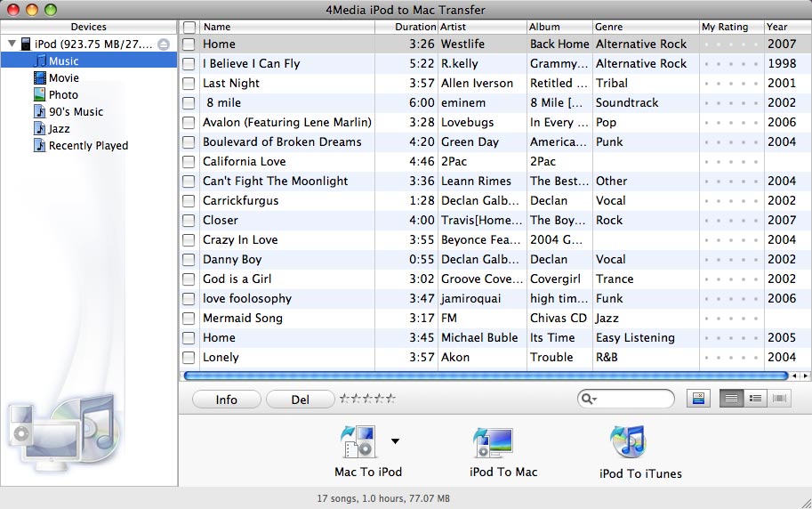Click the iPod device icon
The width and height of the screenshot is (812, 509).
tap(26, 44)
